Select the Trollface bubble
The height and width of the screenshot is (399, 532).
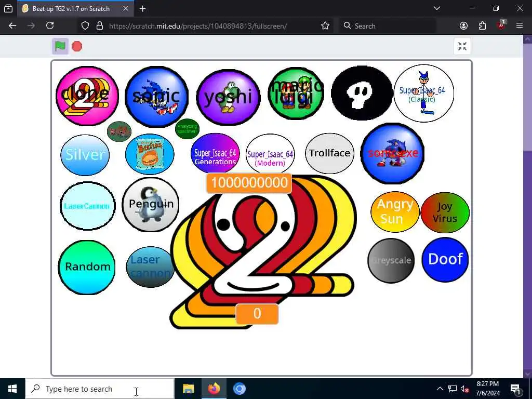click(329, 153)
